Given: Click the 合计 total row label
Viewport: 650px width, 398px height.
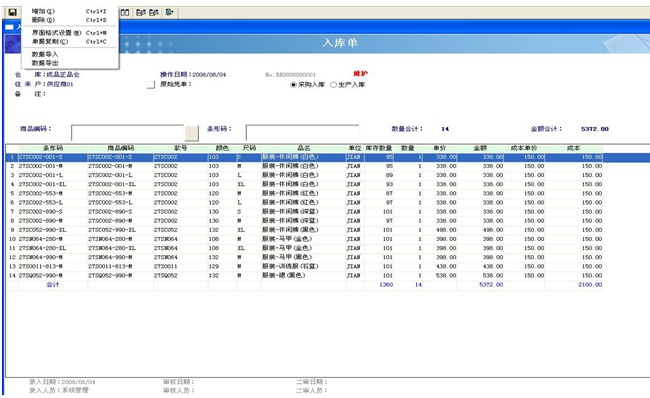Looking at the screenshot, I should 53,285.
